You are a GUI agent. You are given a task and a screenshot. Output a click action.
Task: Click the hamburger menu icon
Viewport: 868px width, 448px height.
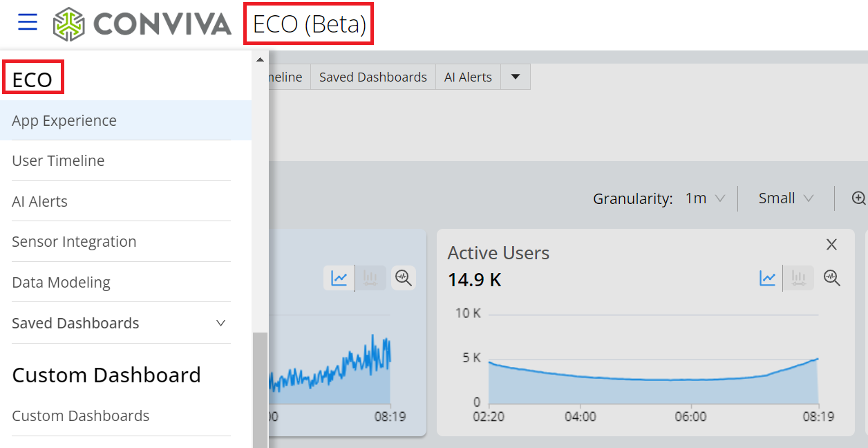coord(28,23)
